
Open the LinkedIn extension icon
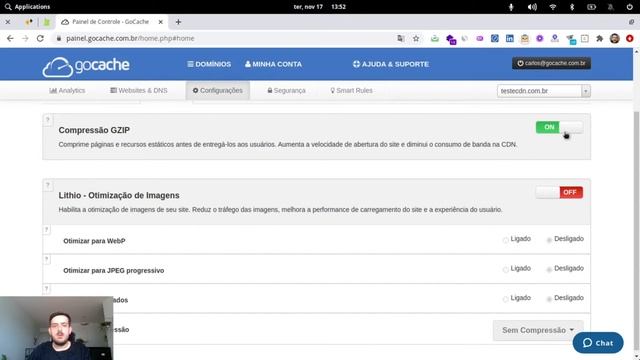[x=510, y=38]
